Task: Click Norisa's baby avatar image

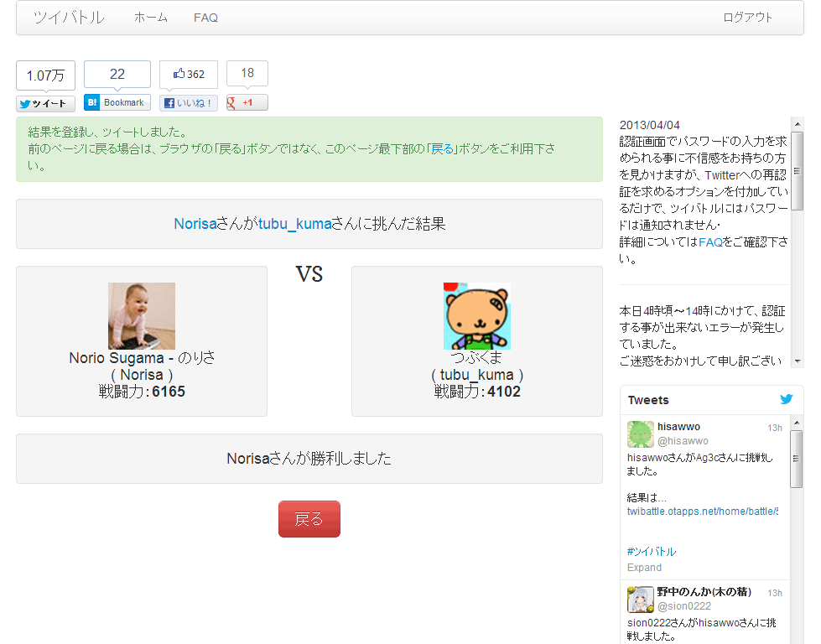Action: click(x=142, y=316)
